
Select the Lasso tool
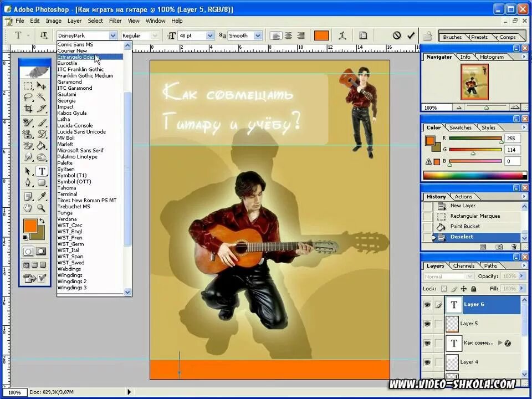click(28, 97)
